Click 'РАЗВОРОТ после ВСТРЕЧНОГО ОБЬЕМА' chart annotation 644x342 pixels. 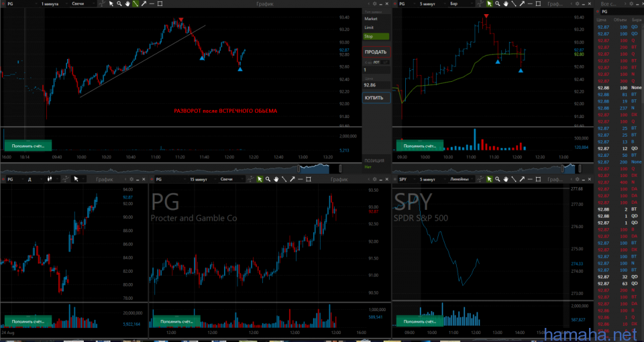(x=225, y=111)
